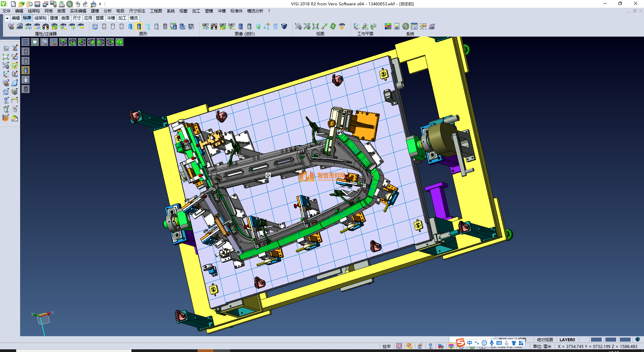This screenshot has height=352, width=644.
Task: Click the 绝对视图 status button
Action: pyautogui.click(x=545, y=340)
